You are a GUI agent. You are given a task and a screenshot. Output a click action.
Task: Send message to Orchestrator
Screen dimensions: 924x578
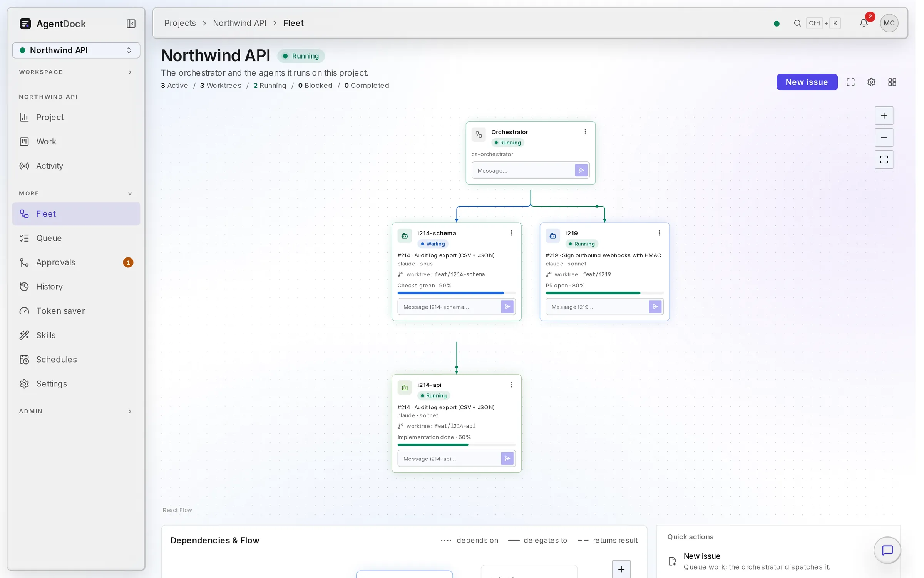[581, 170]
